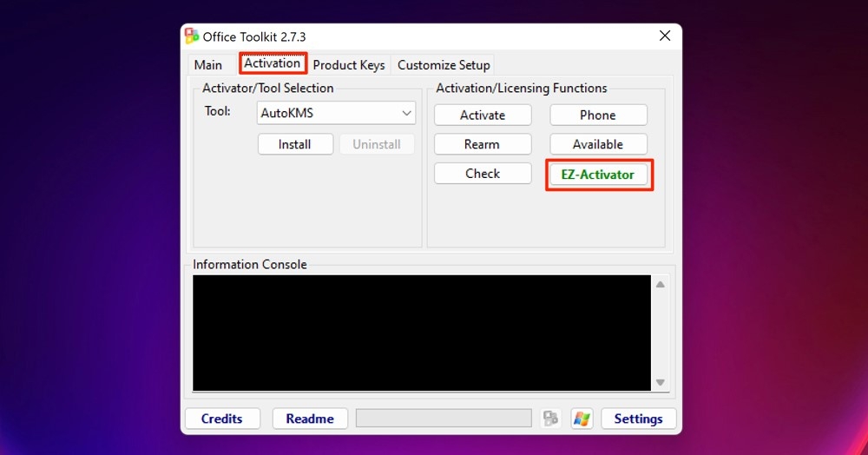Click the Check button
Image resolution: width=868 pixels, height=455 pixels.
[483, 174]
